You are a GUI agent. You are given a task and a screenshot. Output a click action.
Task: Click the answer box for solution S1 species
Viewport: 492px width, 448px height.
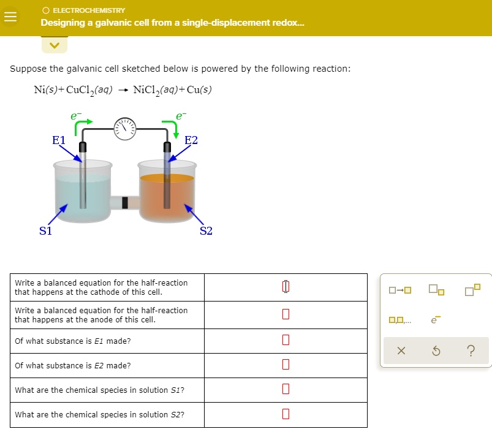point(284,390)
